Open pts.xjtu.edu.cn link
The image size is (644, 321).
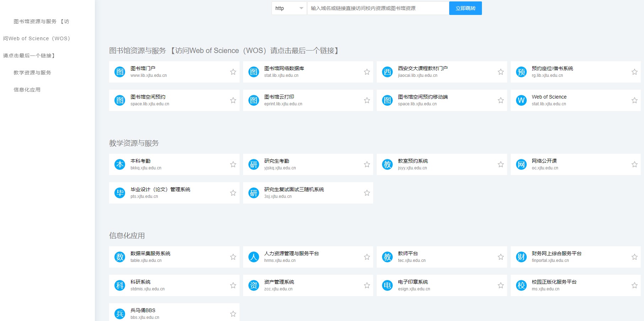pyautogui.click(x=144, y=196)
